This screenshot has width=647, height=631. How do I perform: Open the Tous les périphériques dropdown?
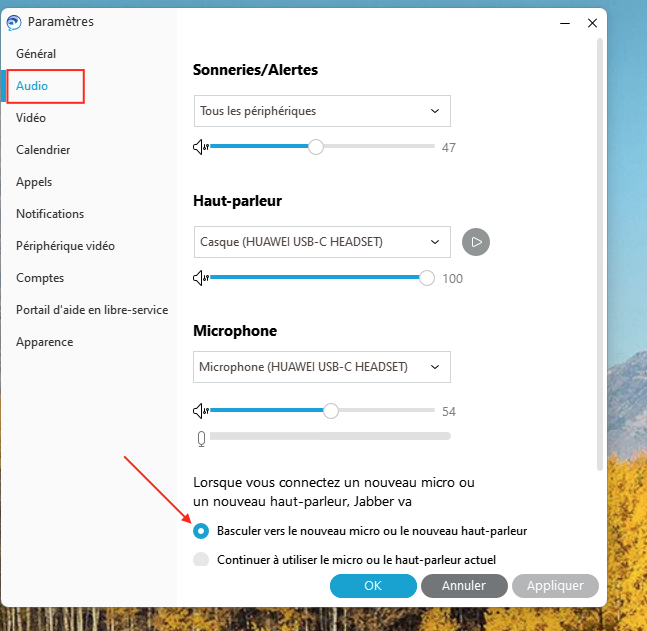pos(321,111)
